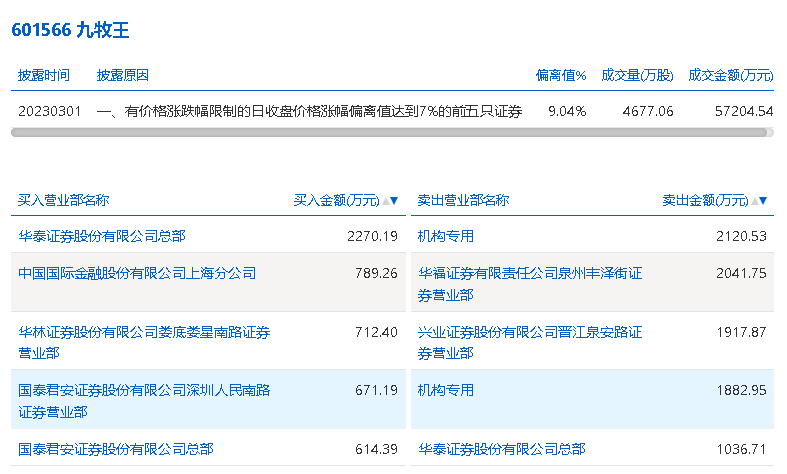Screen dimensions: 787x474
Task: Open the 601566 九牧王 stock title link
Action: point(70,30)
